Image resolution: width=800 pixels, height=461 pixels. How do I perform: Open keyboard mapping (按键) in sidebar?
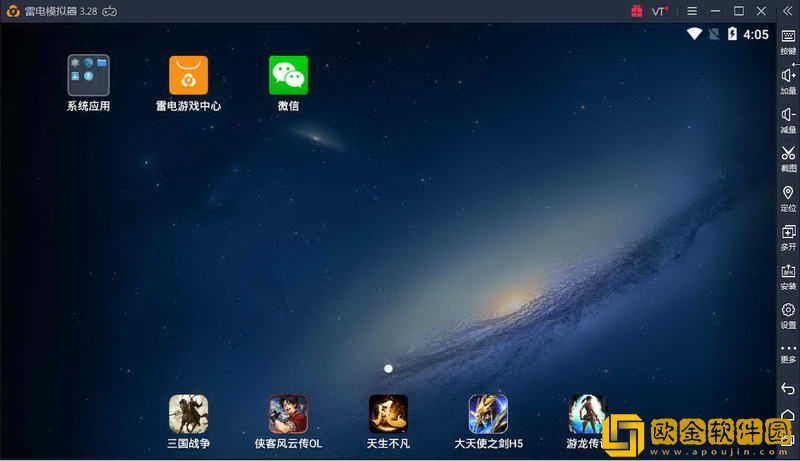point(788,40)
